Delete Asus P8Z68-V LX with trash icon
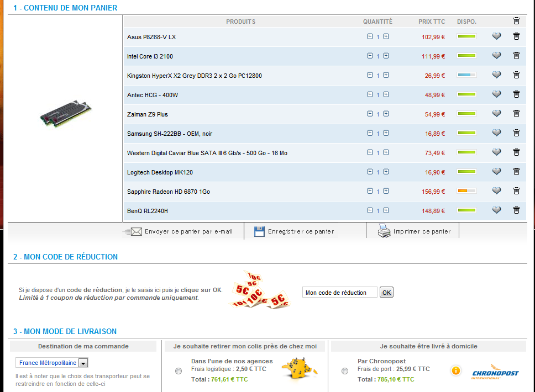The width and height of the screenshot is (535, 392). 516,36
